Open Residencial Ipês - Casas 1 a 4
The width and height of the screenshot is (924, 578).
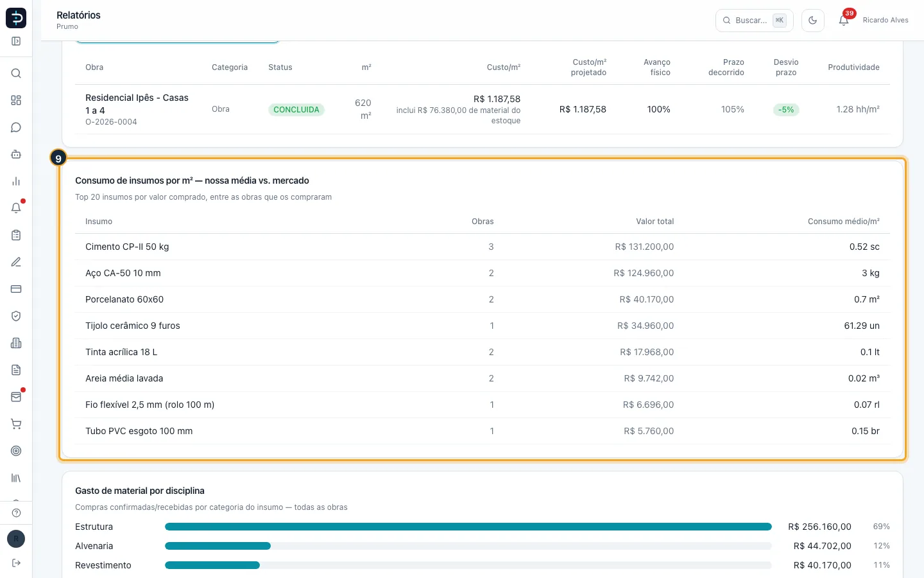[137, 104]
